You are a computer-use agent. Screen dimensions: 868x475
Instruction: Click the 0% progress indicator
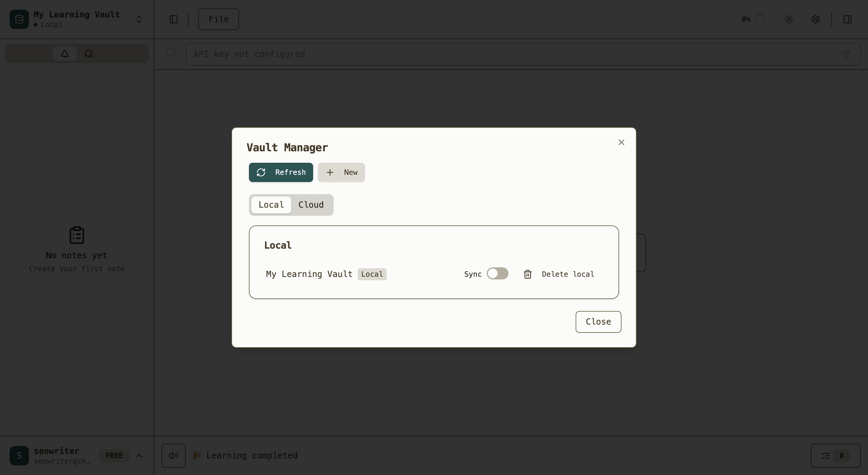coord(753,19)
